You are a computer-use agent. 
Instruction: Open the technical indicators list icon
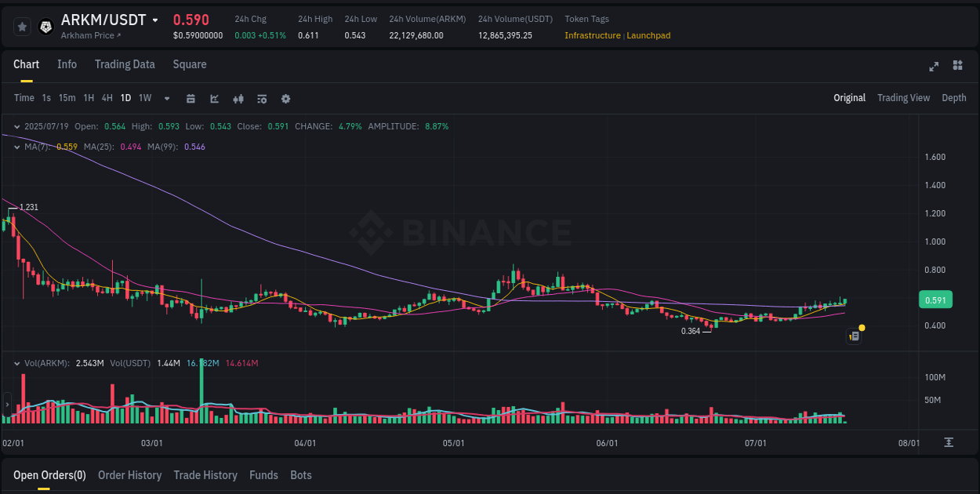click(x=261, y=98)
